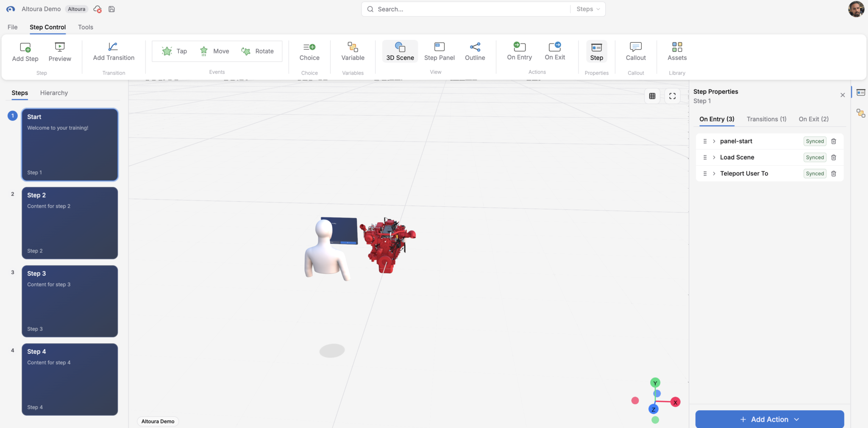Toggle the Step properties panel
Image resolution: width=868 pixels, height=428 pixels.
click(x=596, y=52)
